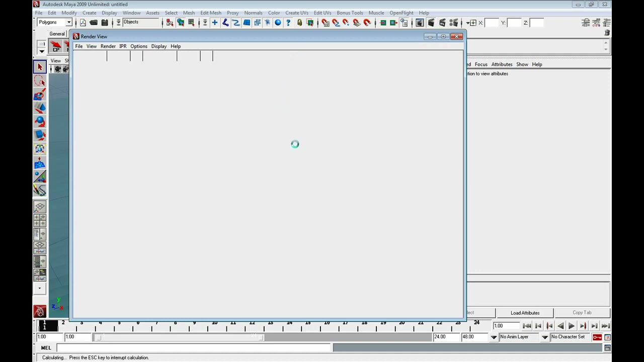Click the snap to grids icon

point(325,23)
